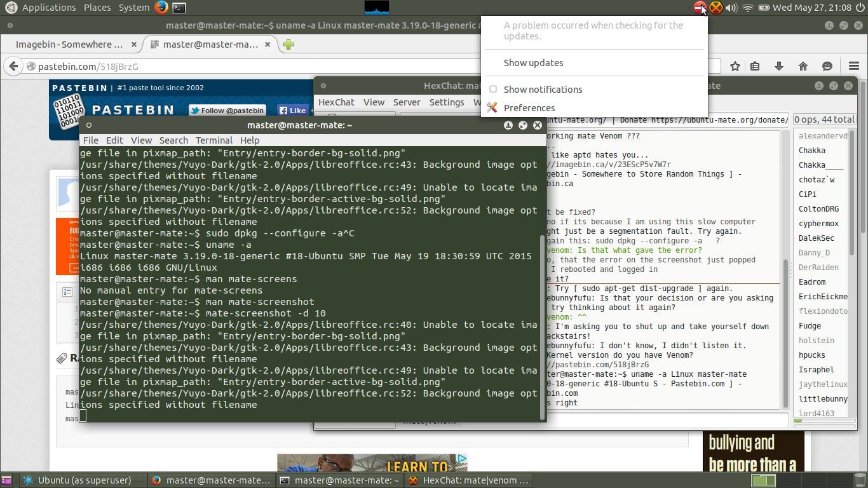Go to Firefox home page icon

pyautogui.click(x=803, y=66)
